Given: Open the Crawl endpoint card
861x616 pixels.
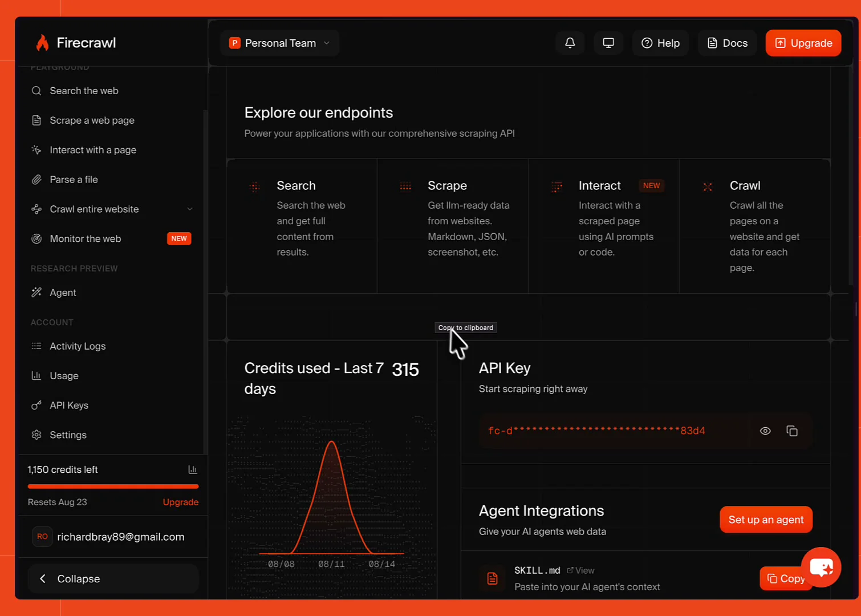Looking at the screenshot, I should point(755,226).
